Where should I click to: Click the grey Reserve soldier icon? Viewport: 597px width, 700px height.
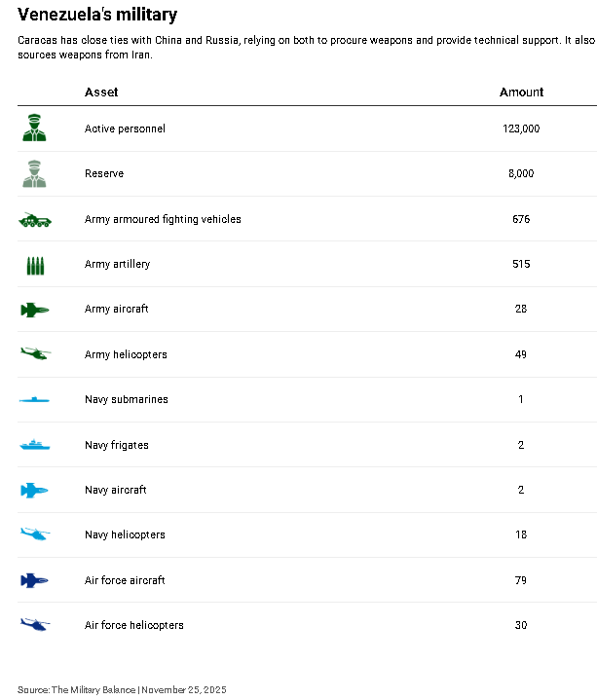tap(34, 173)
